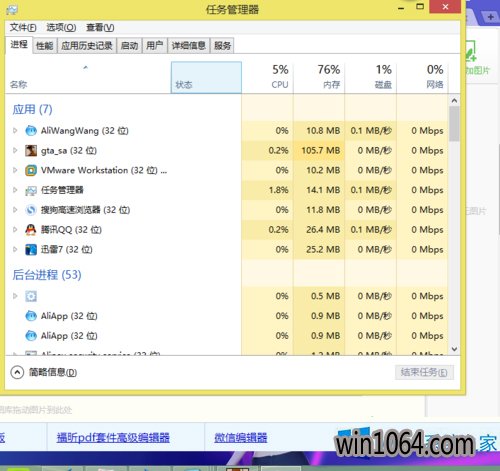This screenshot has width=500, height=471.
Task: Open the 微信编辑器 link
Action: click(241, 437)
